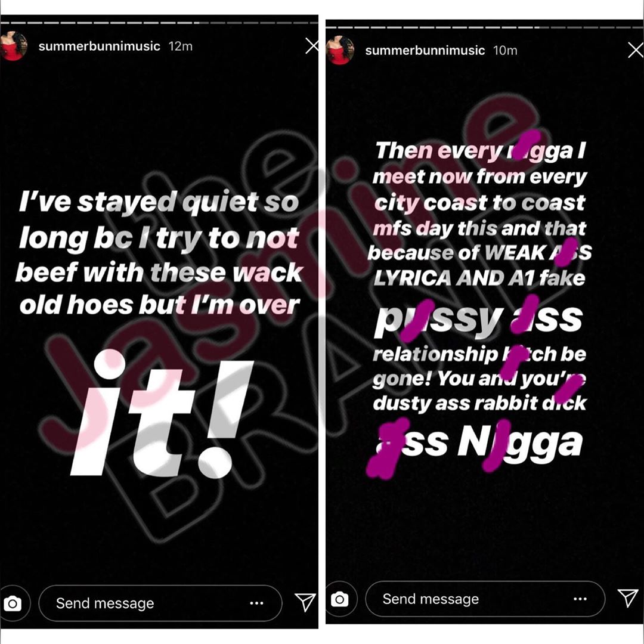Click profile avatar in right story
The width and height of the screenshot is (644, 644).
click(x=340, y=50)
